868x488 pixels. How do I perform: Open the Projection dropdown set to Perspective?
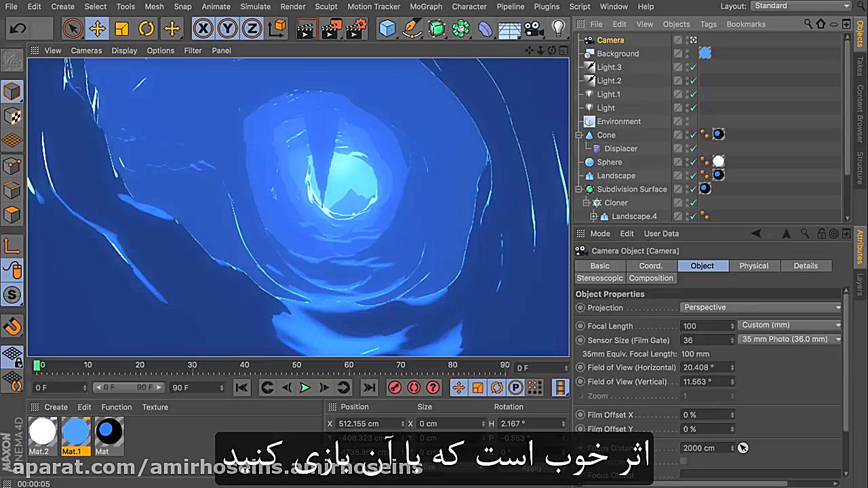(x=759, y=307)
